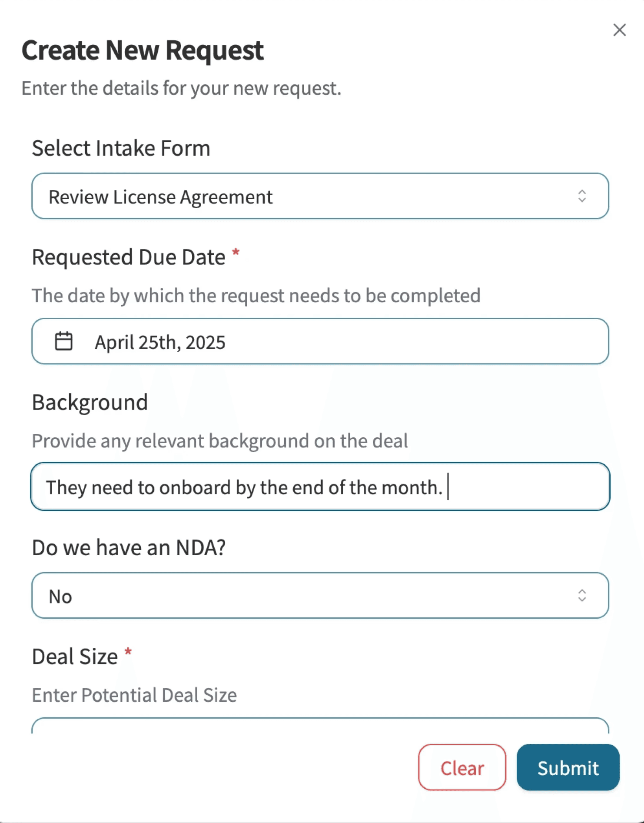644x823 pixels.
Task: Submit the new request form
Action: coord(568,768)
